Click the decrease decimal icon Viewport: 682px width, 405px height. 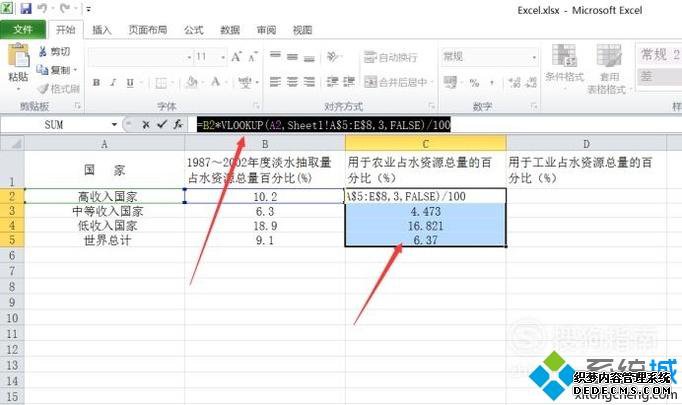click(x=531, y=82)
